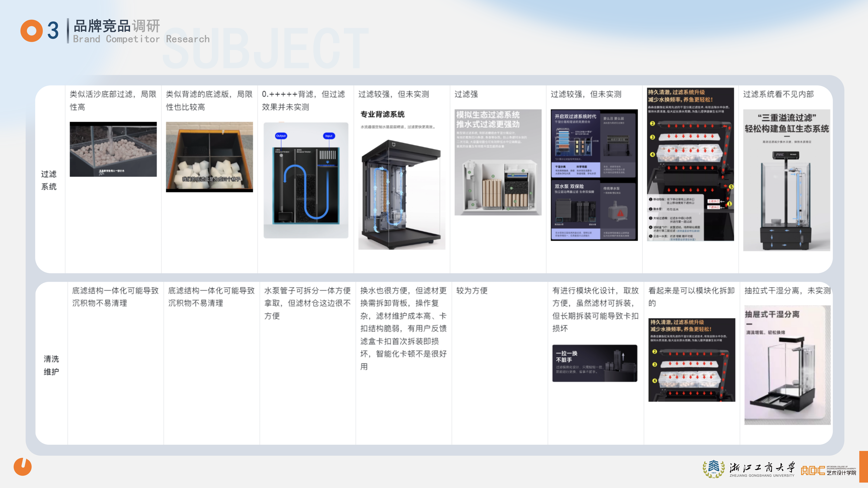The image size is (868, 488).
Task: Open the 持久清澈 image in the cleaning row
Action: (x=691, y=360)
